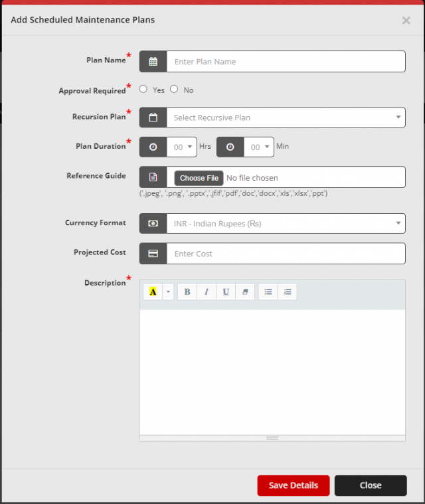Focus the Enter Plan Name field
The height and width of the screenshot is (504, 425).
coord(286,61)
